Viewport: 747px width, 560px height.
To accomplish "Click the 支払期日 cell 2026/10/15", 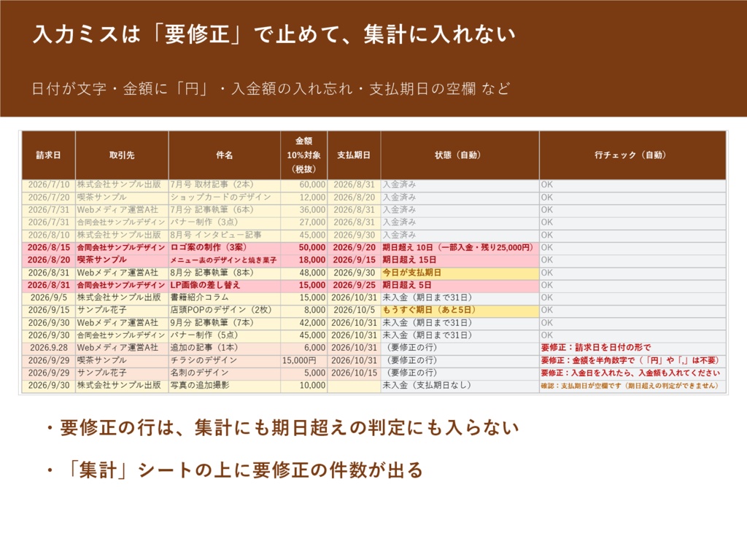I will pyautogui.click(x=354, y=373).
